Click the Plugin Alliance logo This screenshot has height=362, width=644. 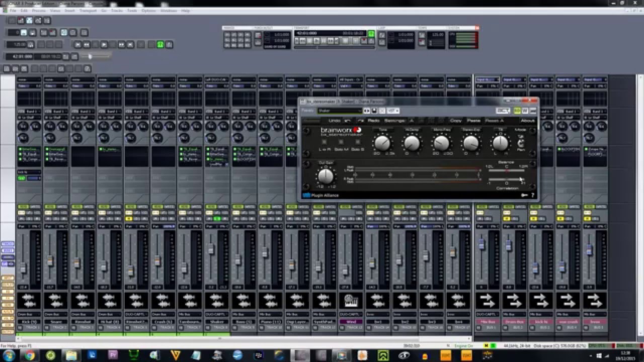320,195
